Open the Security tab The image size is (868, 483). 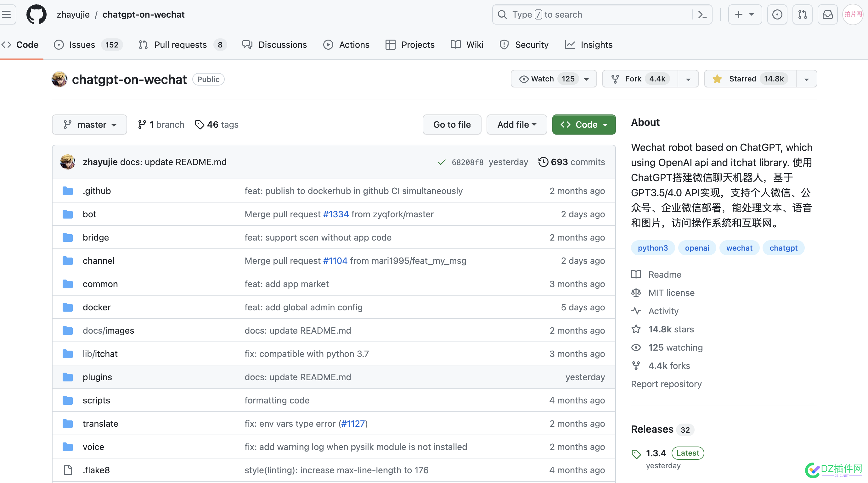tap(524, 45)
